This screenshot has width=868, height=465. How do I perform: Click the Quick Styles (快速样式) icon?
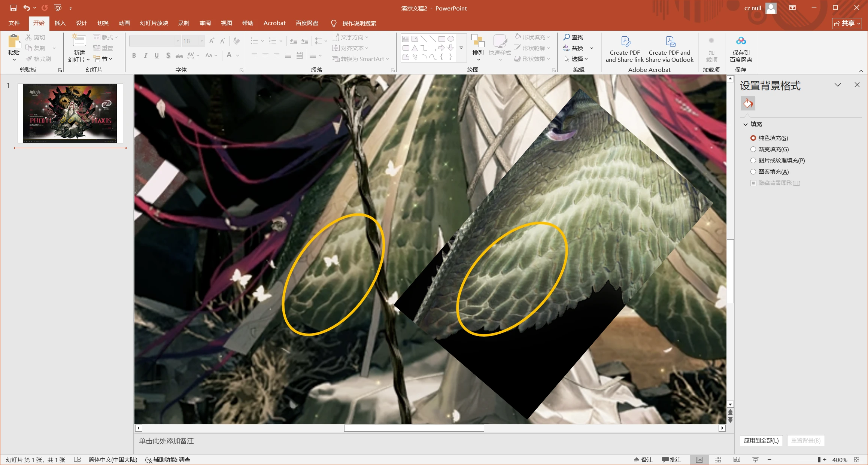pos(500,41)
